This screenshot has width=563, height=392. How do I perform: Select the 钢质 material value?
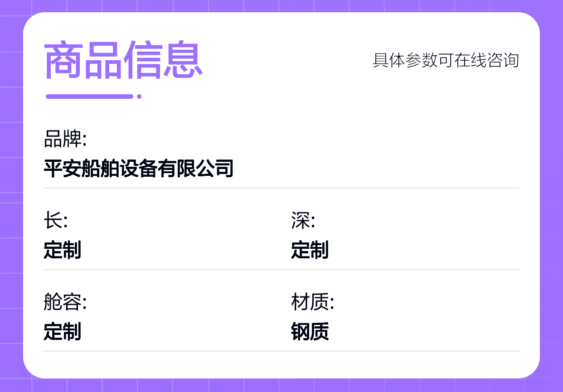tap(310, 331)
